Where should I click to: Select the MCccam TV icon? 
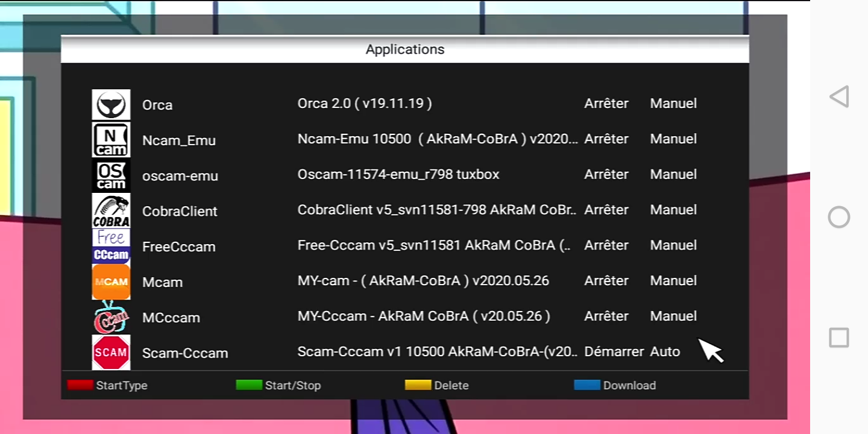pos(111,317)
